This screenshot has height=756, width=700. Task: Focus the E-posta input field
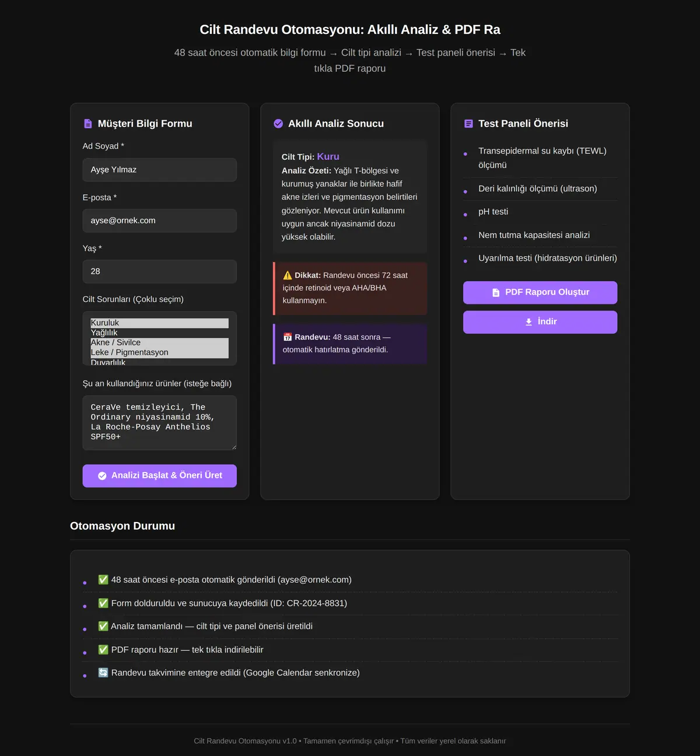click(159, 220)
